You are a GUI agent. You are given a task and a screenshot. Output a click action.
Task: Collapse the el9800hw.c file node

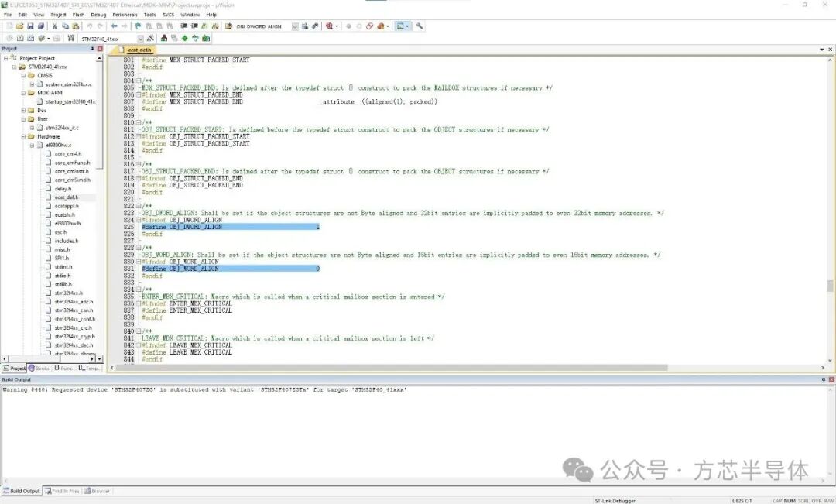32,145
